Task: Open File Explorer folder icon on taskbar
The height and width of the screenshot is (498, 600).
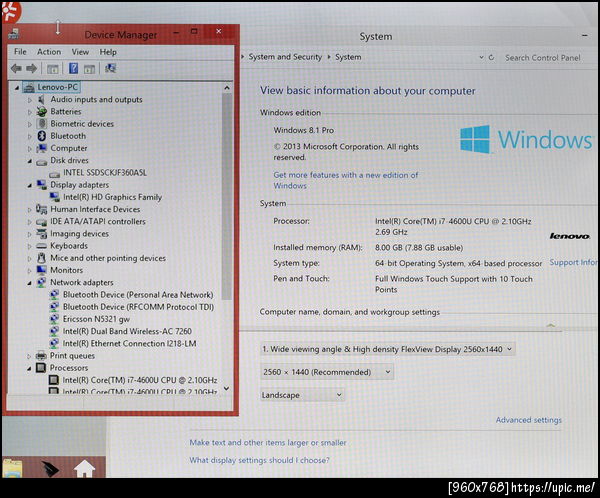Action: (13, 469)
